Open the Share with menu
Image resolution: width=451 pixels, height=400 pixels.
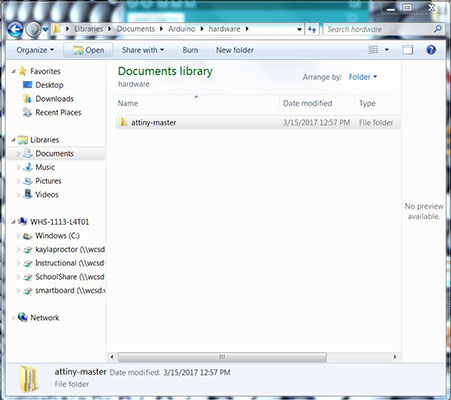coord(143,50)
